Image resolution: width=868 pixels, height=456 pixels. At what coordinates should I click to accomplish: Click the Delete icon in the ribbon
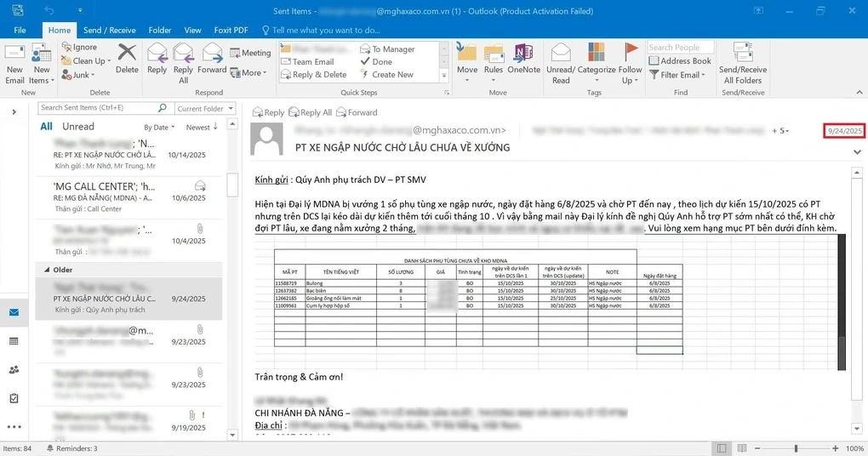click(127, 58)
